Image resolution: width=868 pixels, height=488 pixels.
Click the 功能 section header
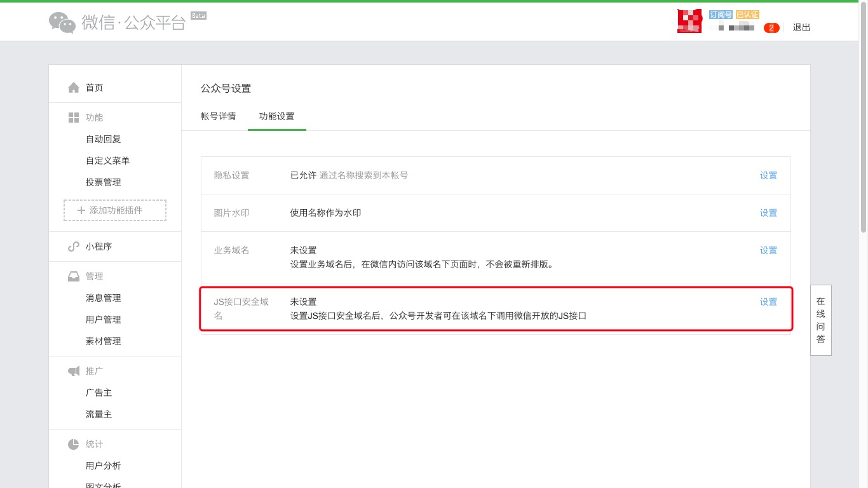pyautogui.click(x=95, y=118)
